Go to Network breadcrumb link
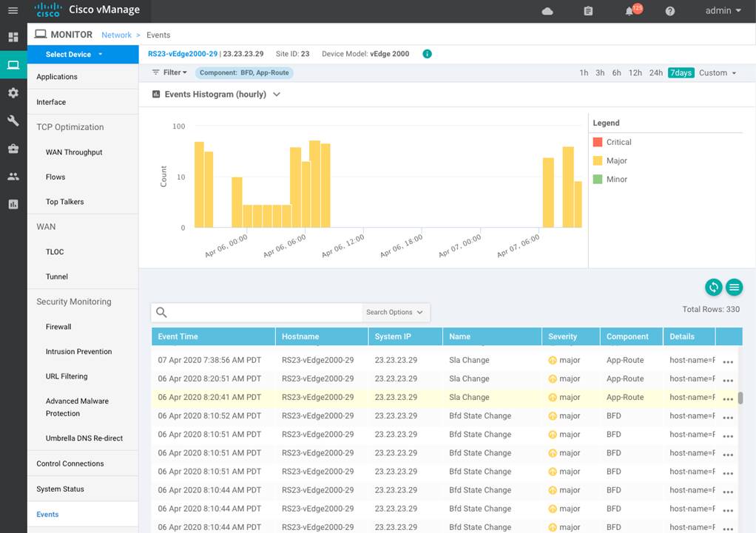 pyautogui.click(x=116, y=35)
